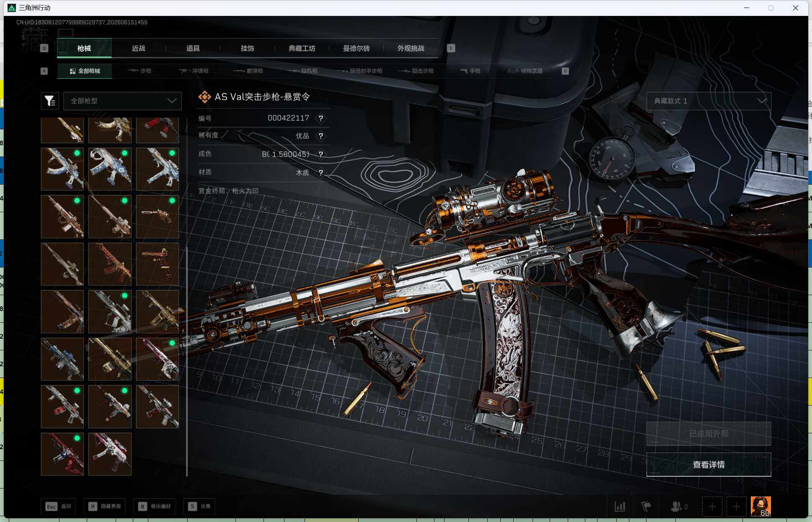Select the red-and-blue rifle thumbnail with green dot
The height and width of the screenshot is (522, 812).
(62, 454)
